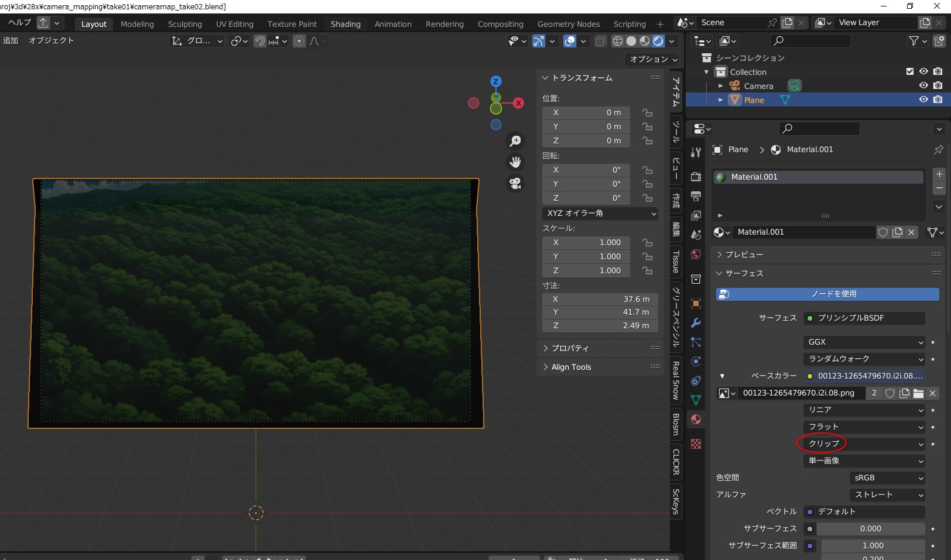Toggle camera view with camera gizmo icon
Screen dimensions: 951x560
(515, 184)
